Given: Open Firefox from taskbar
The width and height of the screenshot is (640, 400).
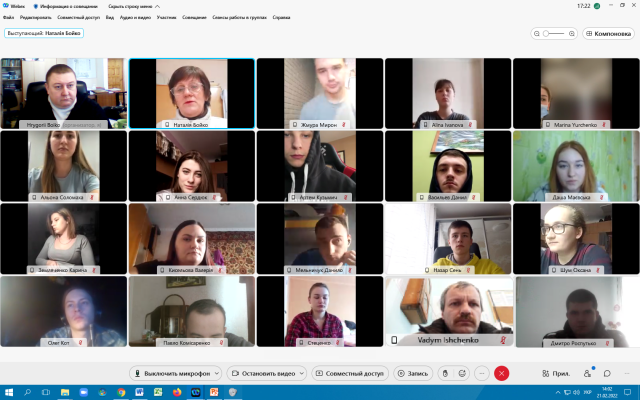Looking at the screenshot, I should [x=177, y=393].
